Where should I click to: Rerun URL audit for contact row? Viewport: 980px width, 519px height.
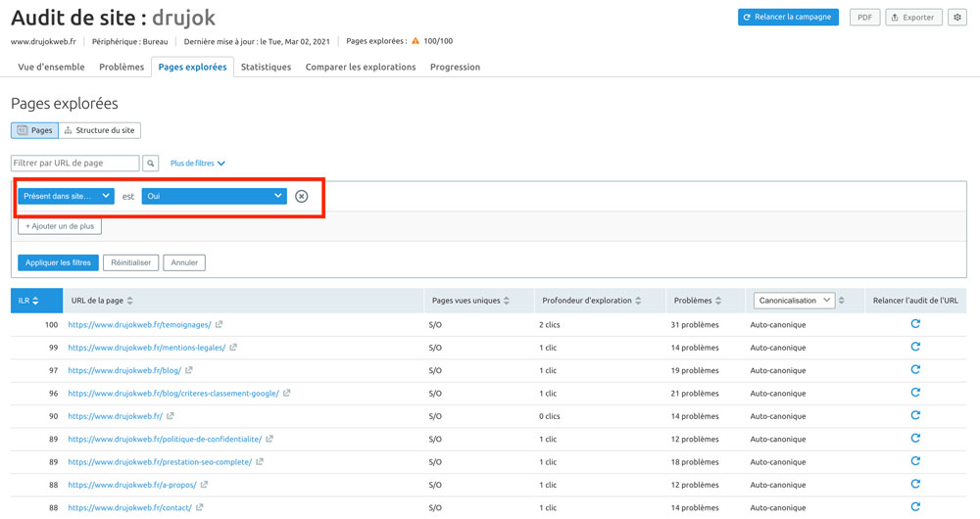coord(915,507)
